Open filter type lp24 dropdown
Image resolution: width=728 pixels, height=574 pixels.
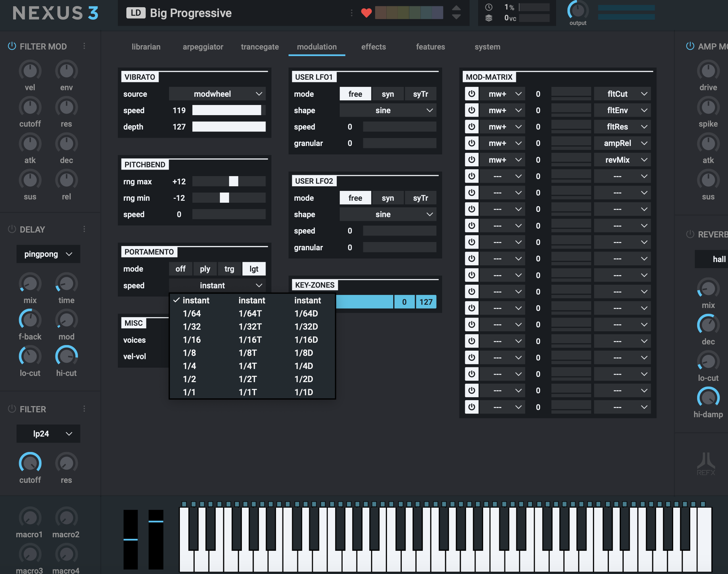(49, 434)
